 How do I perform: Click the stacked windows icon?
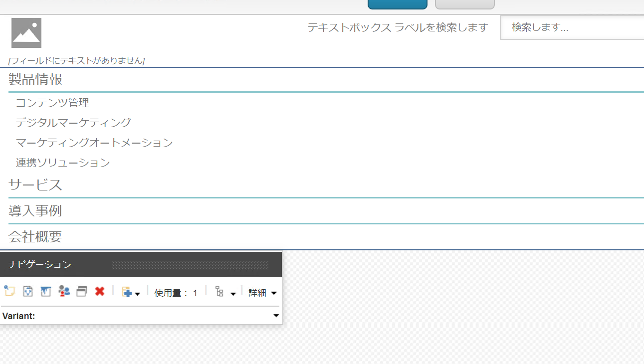(x=82, y=292)
